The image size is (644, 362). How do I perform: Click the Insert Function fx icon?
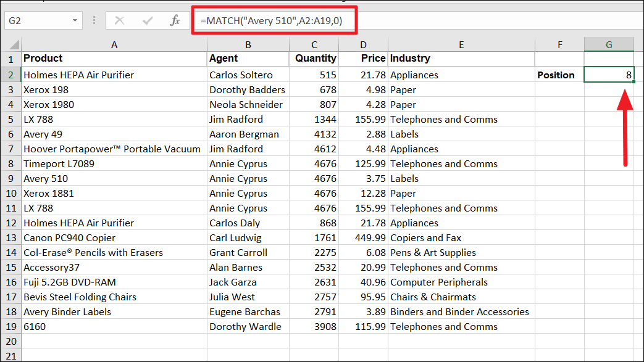[175, 20]
